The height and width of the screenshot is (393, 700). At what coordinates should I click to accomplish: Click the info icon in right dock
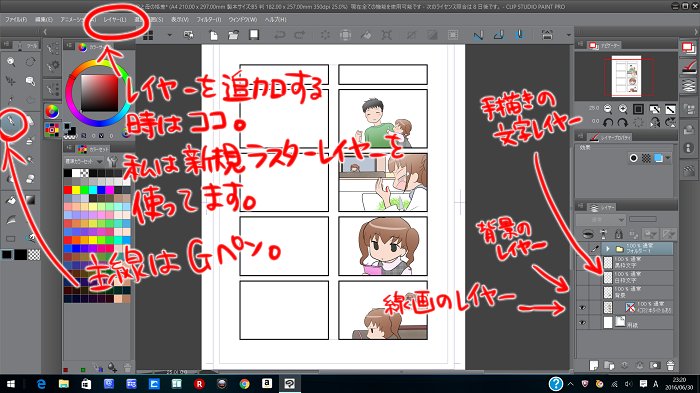pyautogui.click(x=688, y=147)
